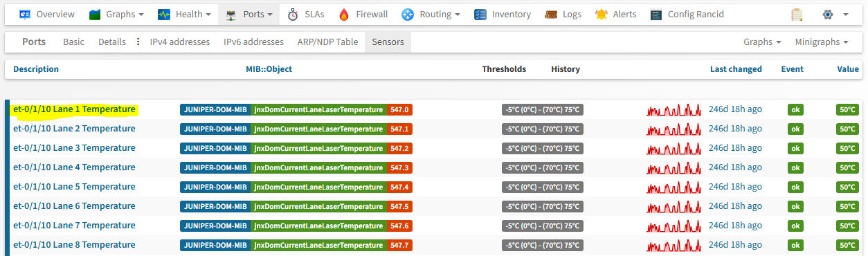Screen dimensions: 868x256
Task: Click the Lane 3 history sparkline graph
Action: pos(674,148)
